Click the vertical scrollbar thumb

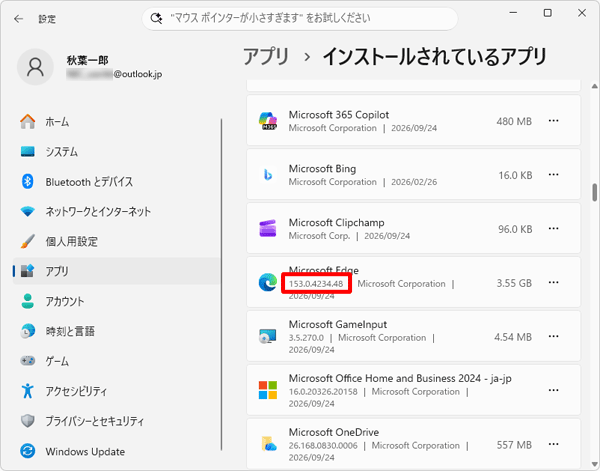tap(594, 192)
